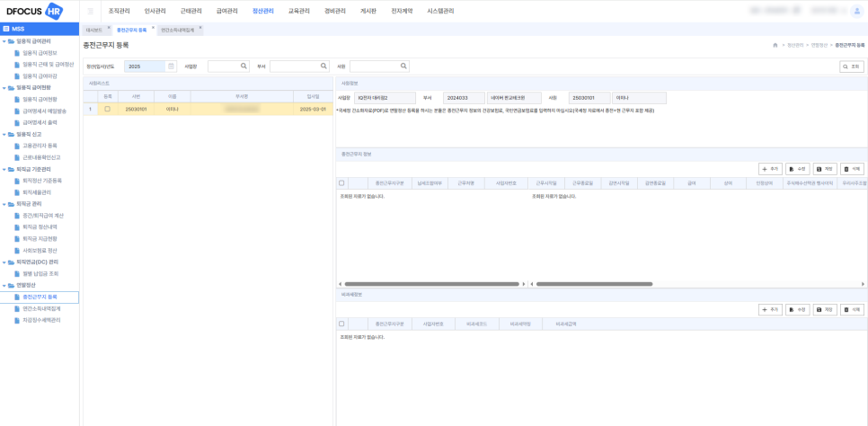Collapse the 퇴직금 기준관리 folder
The height and width of the screenshot is (426, 868).
pyautogui.click(x=4, y=170)
